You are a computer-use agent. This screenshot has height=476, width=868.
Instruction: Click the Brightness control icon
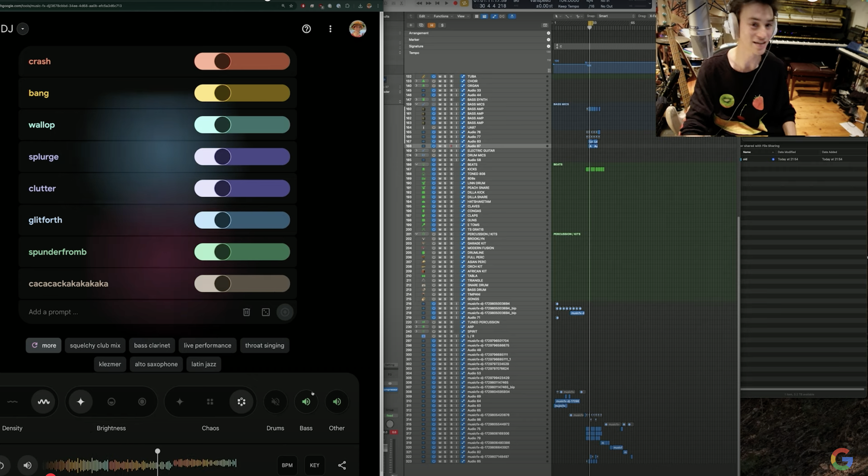tap(81, 402)
